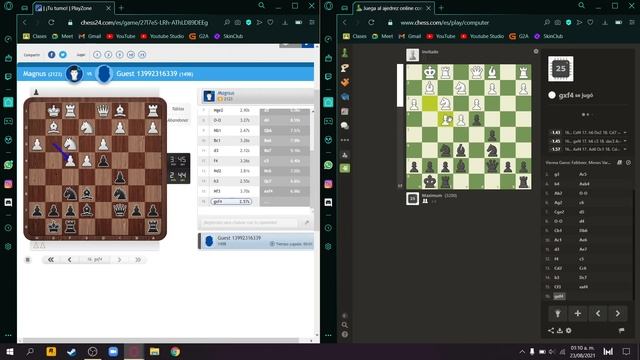The height and width of the screenshot is (360, 640).
Task: Request a hint with lightbulb button on chess.com
Action: pos(558,313)
